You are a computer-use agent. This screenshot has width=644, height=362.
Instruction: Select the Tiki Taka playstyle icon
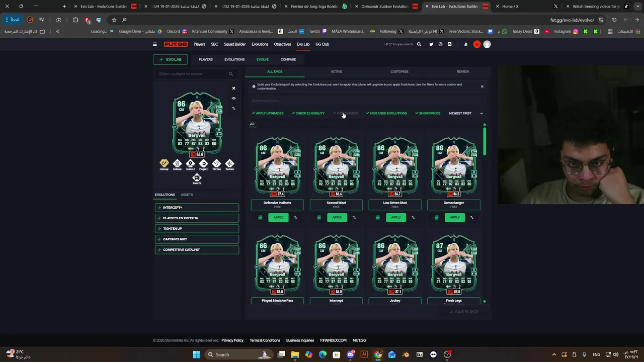coord(216,164)
